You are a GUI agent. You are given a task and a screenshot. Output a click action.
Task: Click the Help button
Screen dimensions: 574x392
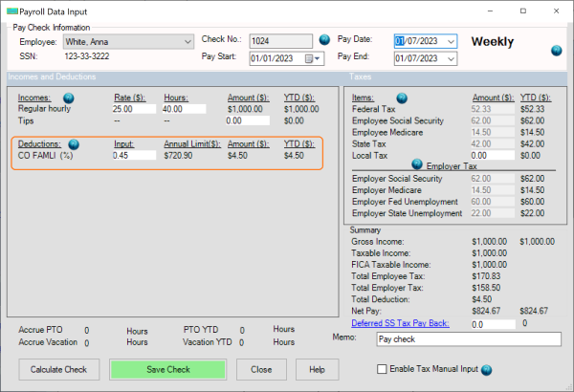pyautogui.click(x=317, y=369)
